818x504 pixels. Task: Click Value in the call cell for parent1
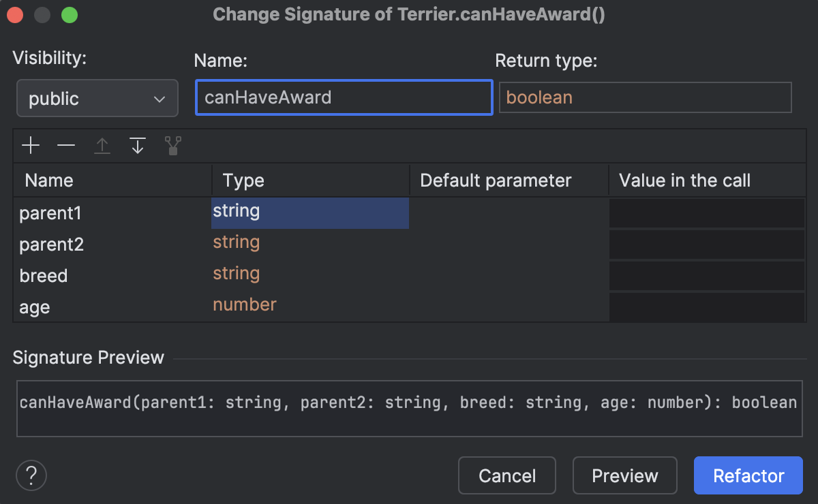point(706,213)
